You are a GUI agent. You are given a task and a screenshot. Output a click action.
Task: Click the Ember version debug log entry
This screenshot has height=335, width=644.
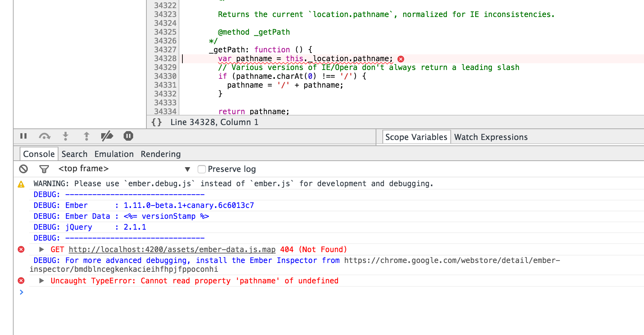click(144, 205)
